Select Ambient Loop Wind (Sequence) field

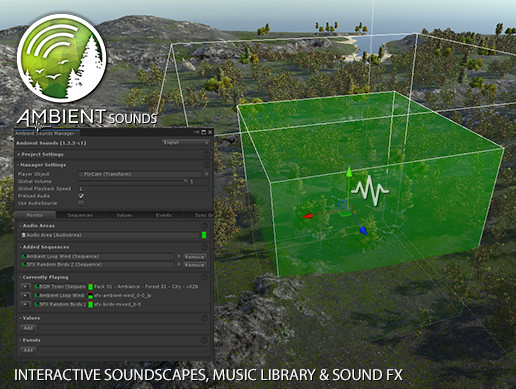tap(98, 256)
